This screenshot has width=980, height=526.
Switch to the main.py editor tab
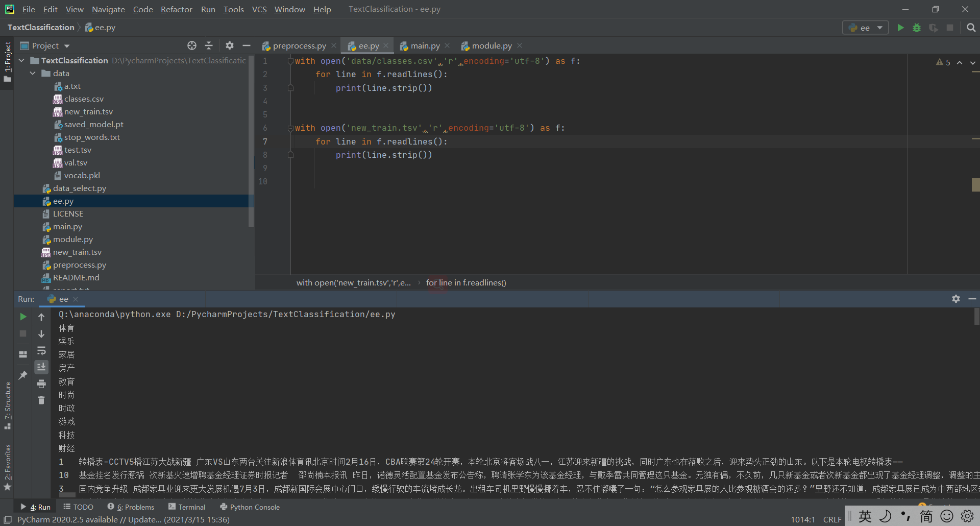pos(425,45)
